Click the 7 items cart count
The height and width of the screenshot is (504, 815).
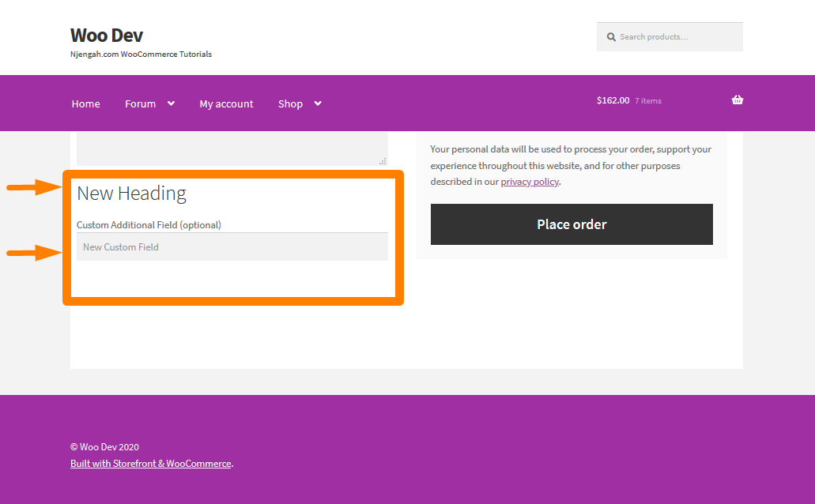coord(647,101)
